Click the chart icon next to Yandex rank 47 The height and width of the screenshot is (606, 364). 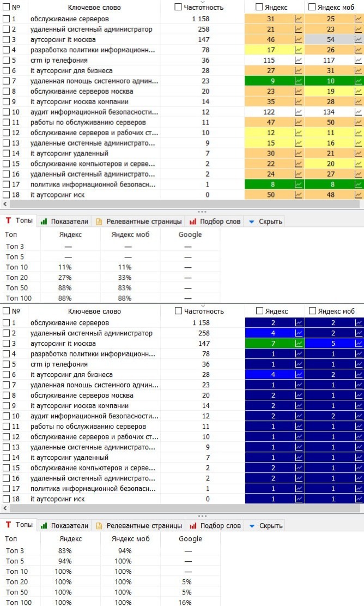(x=298, y=123)
